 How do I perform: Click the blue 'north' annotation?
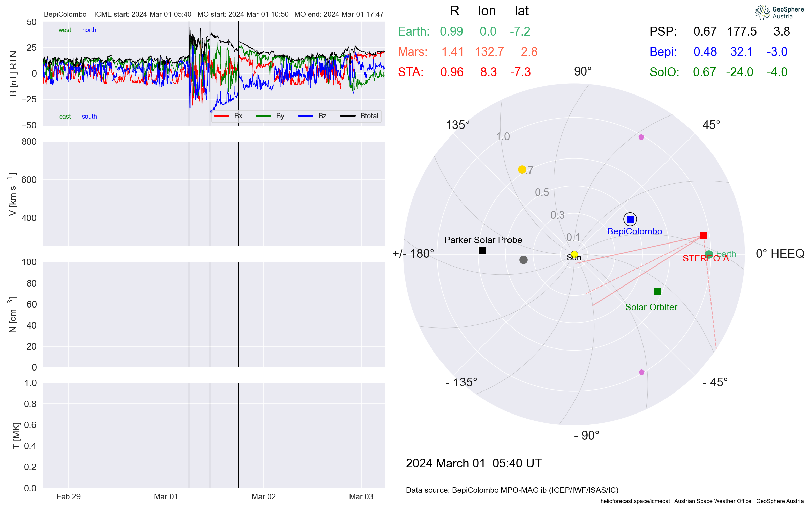[x=89, y=30]
